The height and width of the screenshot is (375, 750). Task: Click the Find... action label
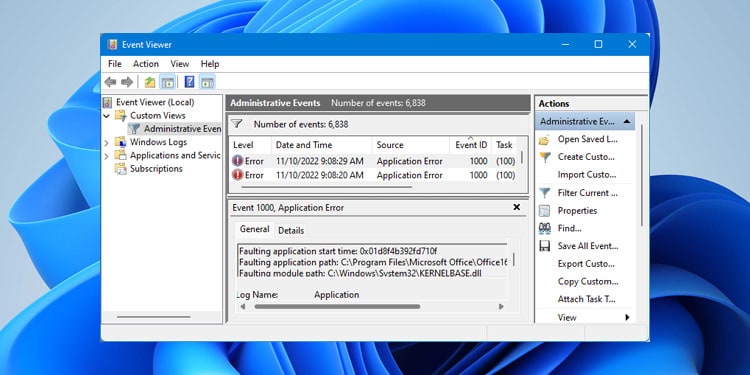569,229
